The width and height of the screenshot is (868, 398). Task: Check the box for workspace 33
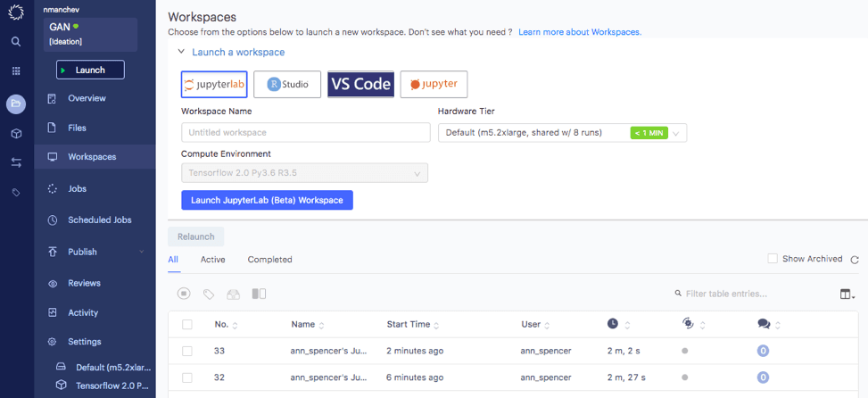(x=187, y=351)
